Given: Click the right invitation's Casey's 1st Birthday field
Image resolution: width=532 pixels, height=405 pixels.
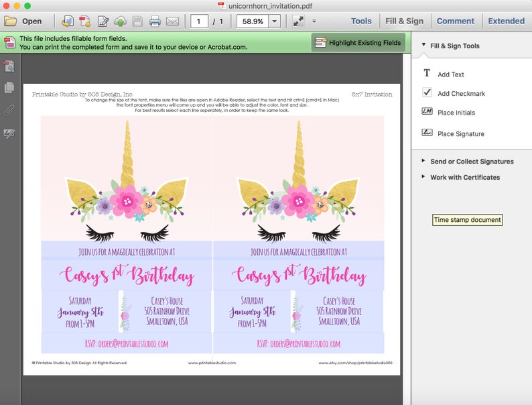Looking at the screenshot, I should (x=299, y=276).
